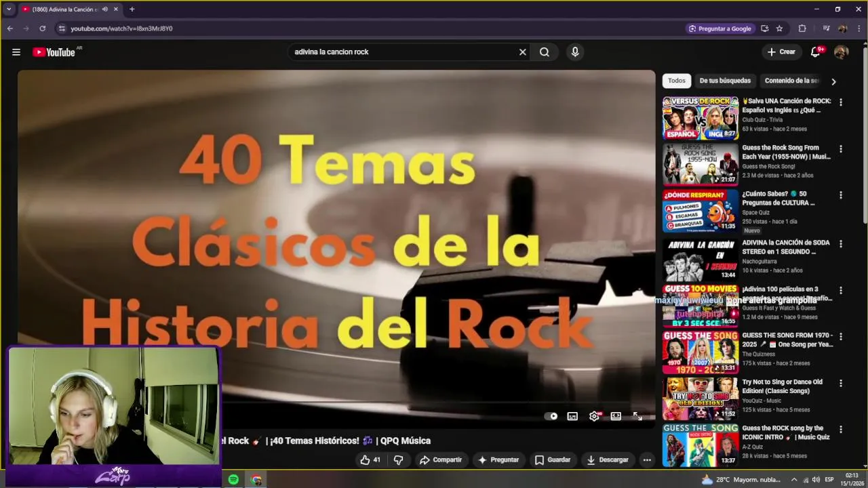
Task: Run search with the magnifying glass button
Action: (545, 52)
